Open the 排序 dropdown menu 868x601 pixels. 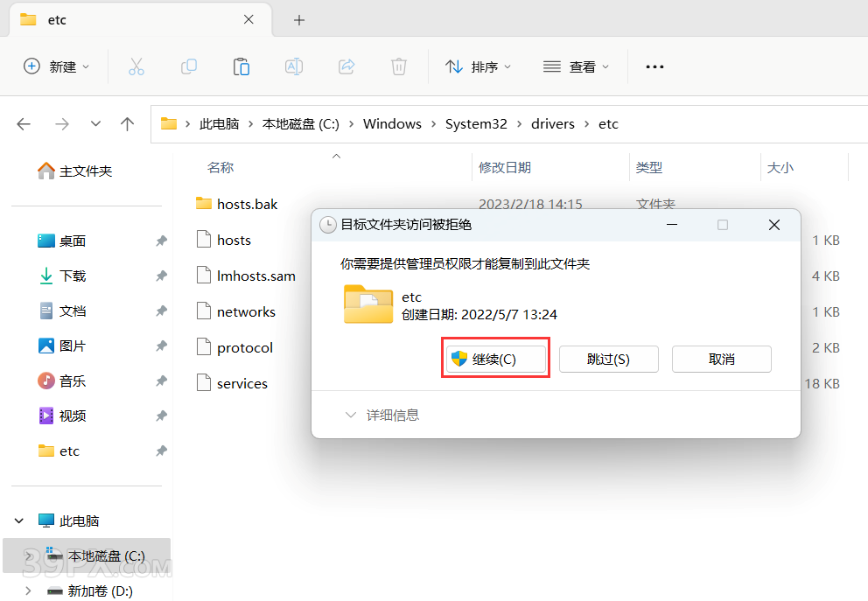pyautogui.click(x=478, y=66)
